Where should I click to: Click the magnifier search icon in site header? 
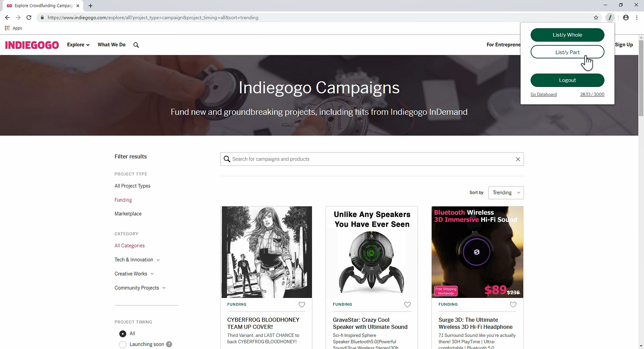[136, 45]
